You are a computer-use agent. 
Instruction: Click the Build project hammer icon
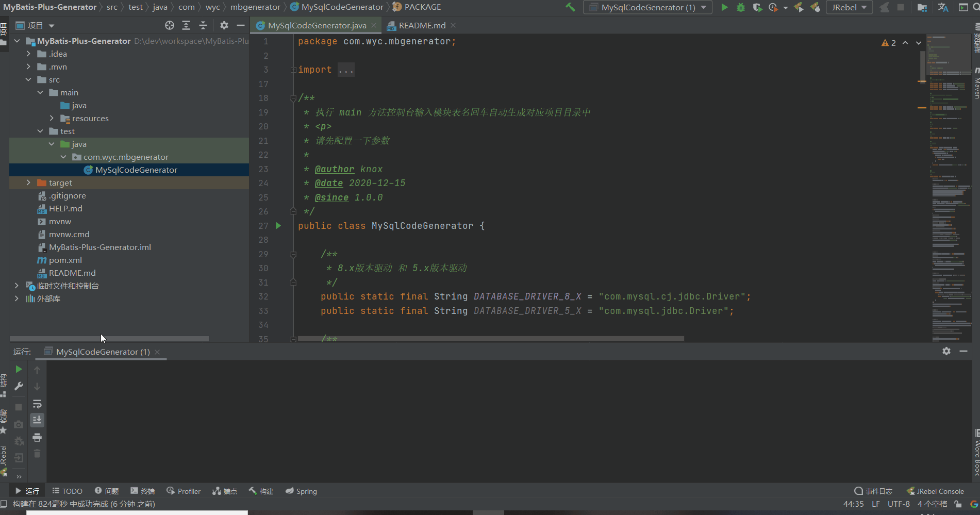(x=570, y=7)
